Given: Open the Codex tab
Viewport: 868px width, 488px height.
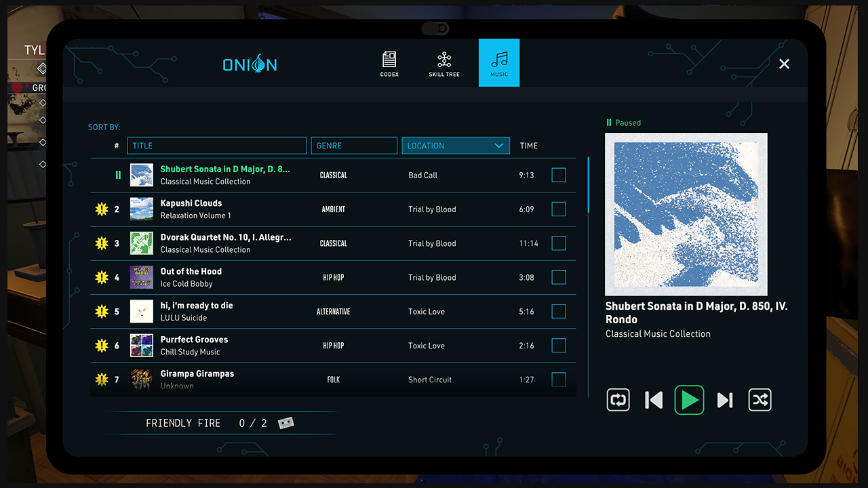Looking at the screenshot, I should pyautogui.click(x=389, y=63).
